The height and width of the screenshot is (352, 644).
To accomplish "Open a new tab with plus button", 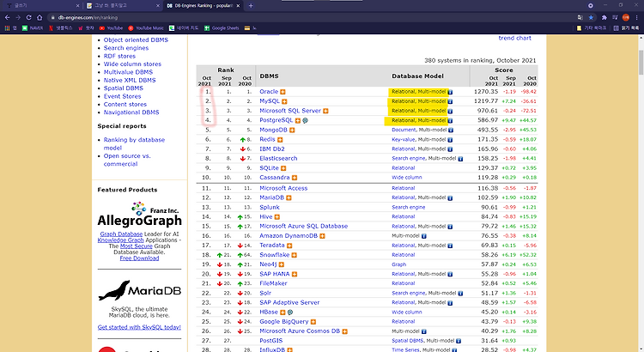I will point(251,6).
